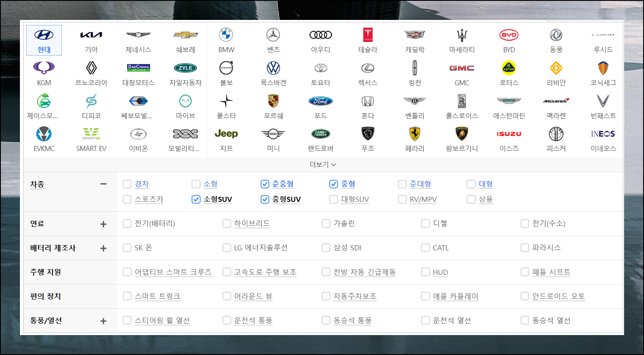Screen dimensions: 644x355
Task: Expand the 연료 section with plus
Action: pos(103,224)
